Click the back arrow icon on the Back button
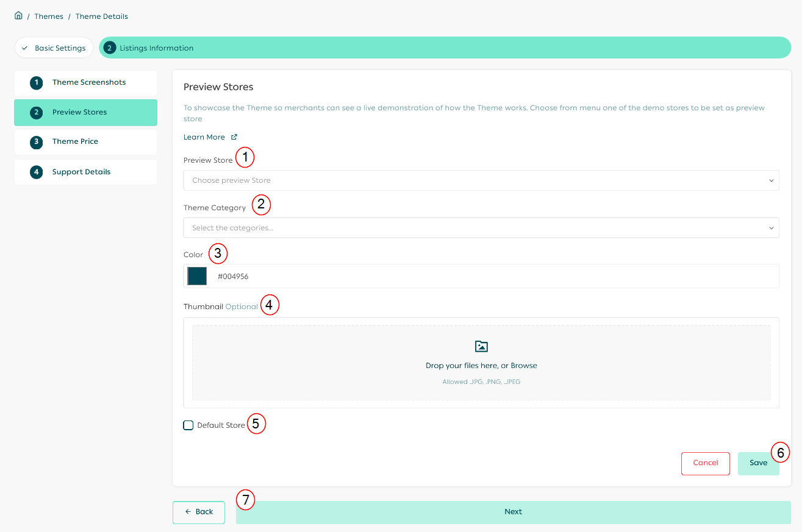The image size is (802, 532). pyautogui.click(x=187, y=512)
